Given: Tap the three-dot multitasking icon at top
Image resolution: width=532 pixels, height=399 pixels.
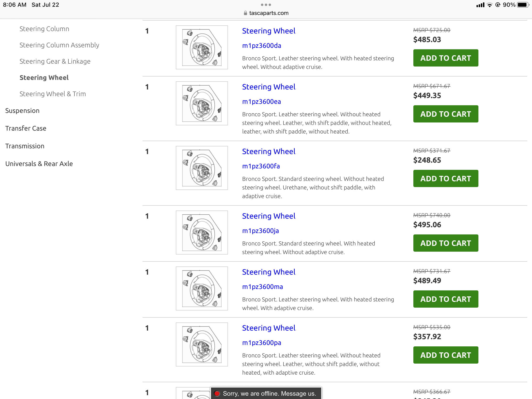Looking at the screenshot, I should tap(266, 5).
